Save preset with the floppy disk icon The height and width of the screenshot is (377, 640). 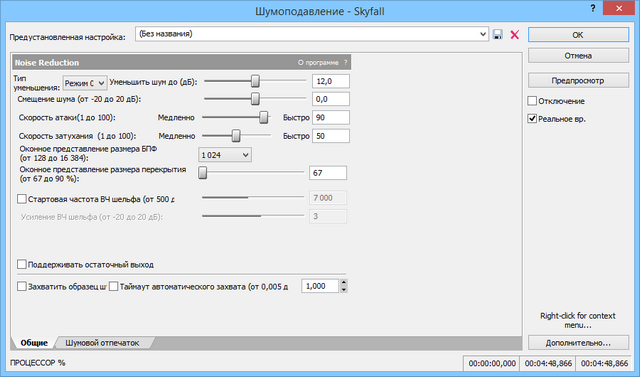click(498, 34)
